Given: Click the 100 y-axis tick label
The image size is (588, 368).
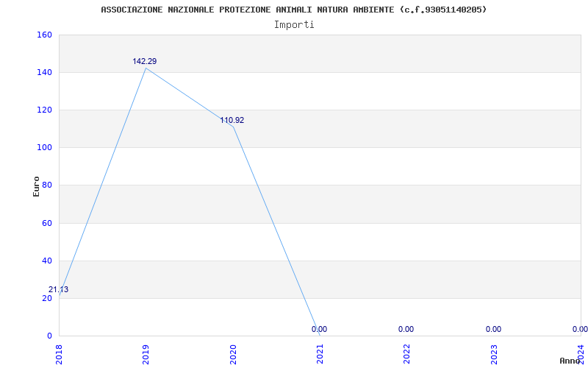Looking at the screenshot, I should point(44,148).
